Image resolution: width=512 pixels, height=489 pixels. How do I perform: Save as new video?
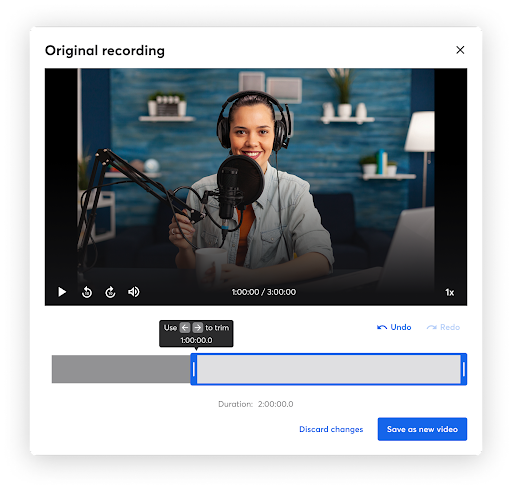[422, 429]
